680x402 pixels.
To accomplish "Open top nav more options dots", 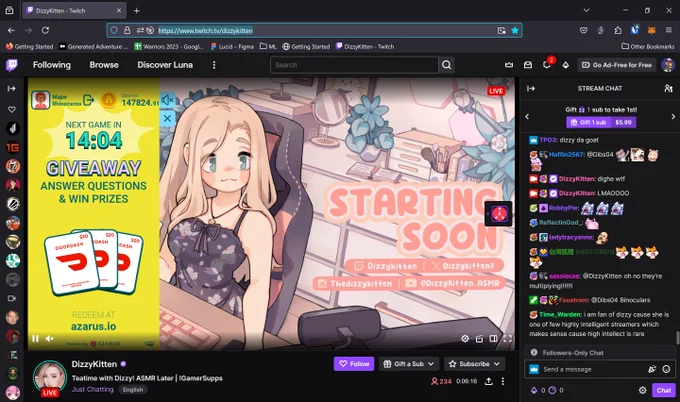I will click(x=214, y=65).
